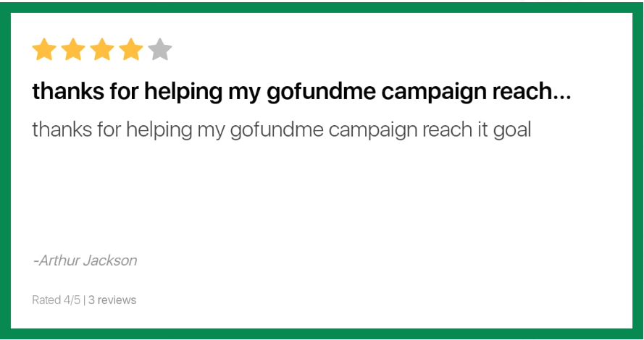Select the third gold rating star
This screenshot has height=340, width=644.
click(x=102, y=50)
